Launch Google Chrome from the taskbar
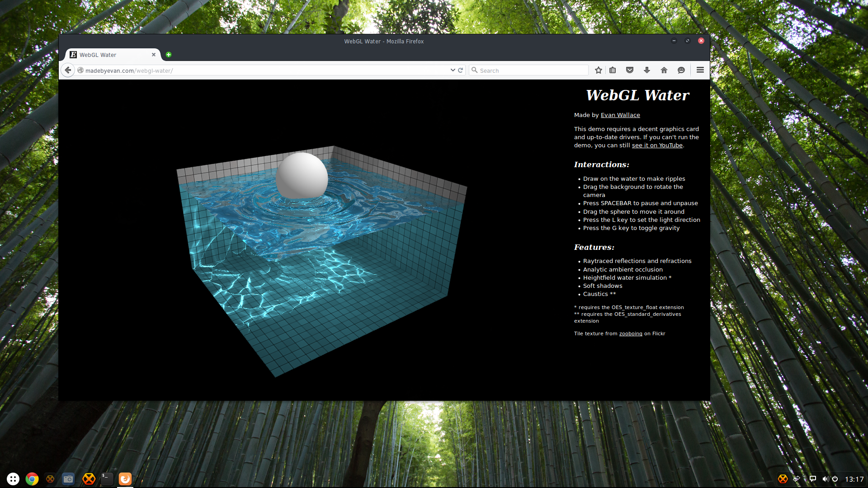Image resolution: width=868 pixels, height=488 pixels. tap(32, 479)
